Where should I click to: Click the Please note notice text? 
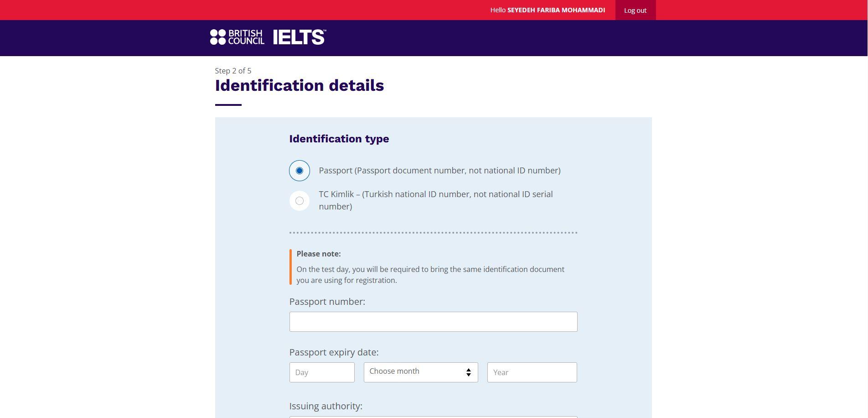click(430, 275)
